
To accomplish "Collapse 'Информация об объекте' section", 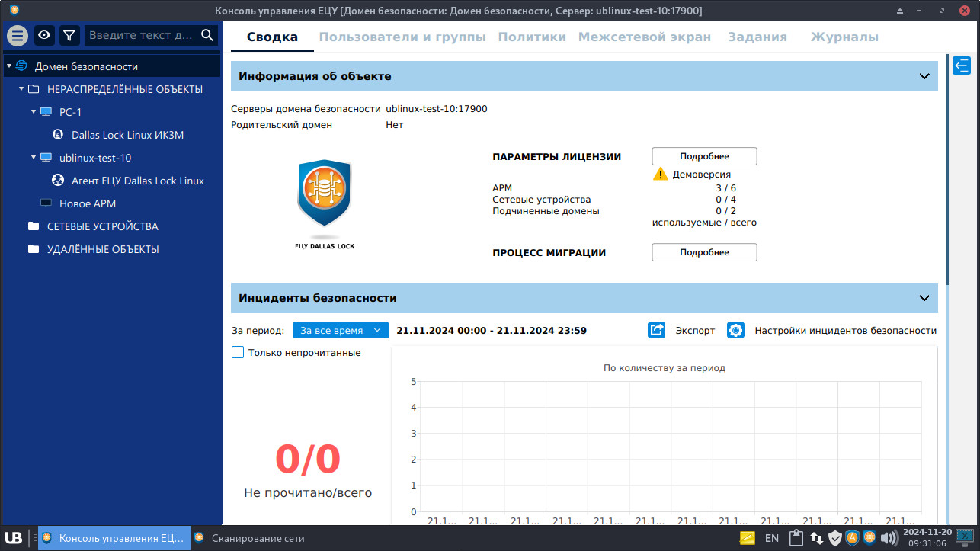I will coord(924,76).
